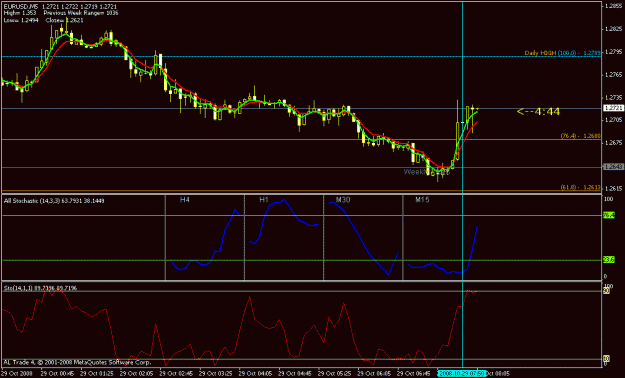This screenshot has width=625, height=378.
Task: Click 1.2795 on the price scale
Action: tap(615, 52)
